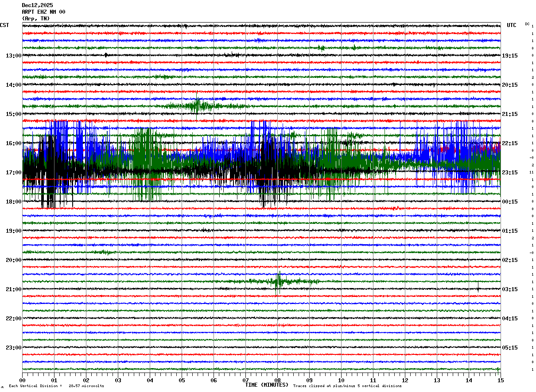This screenshot has height=392, width=536.
Task: Select the 16:00 CST time label
Action: [13, 143]
